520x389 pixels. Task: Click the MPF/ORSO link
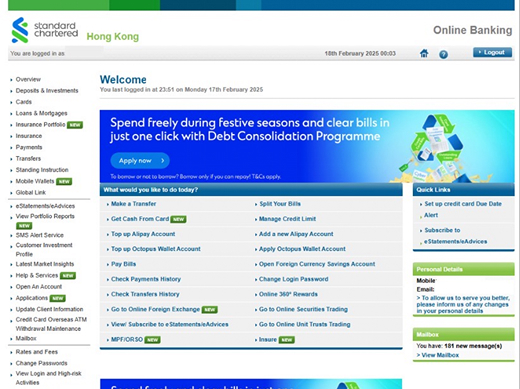(127, 339)
